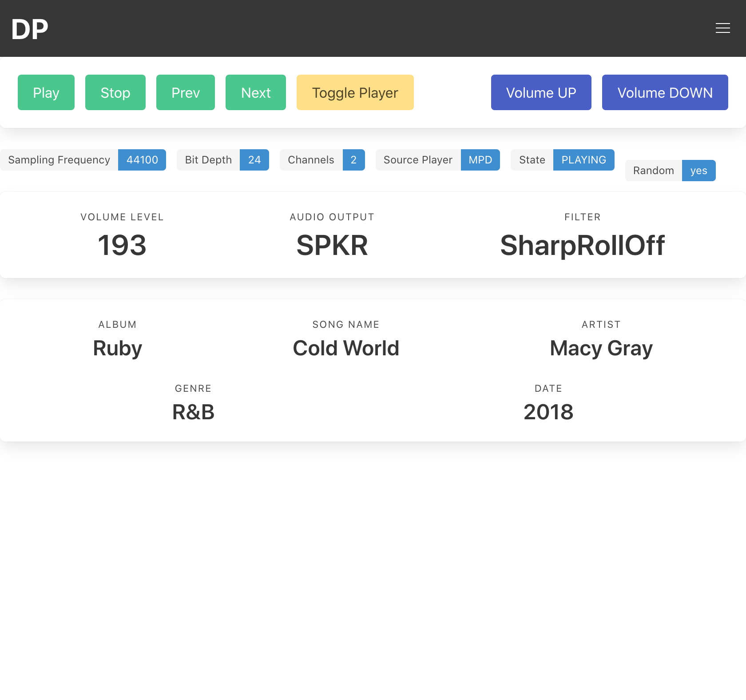Click the VOLUME LEVEL heading
This screenshot has height=700, width=746.
point(122,217)
